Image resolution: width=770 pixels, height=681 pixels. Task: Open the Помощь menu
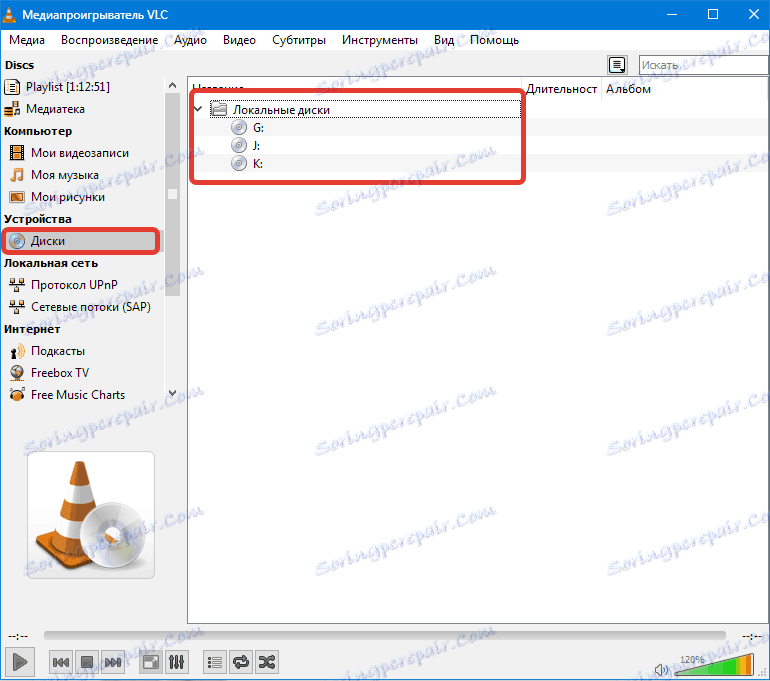(495, 40)
